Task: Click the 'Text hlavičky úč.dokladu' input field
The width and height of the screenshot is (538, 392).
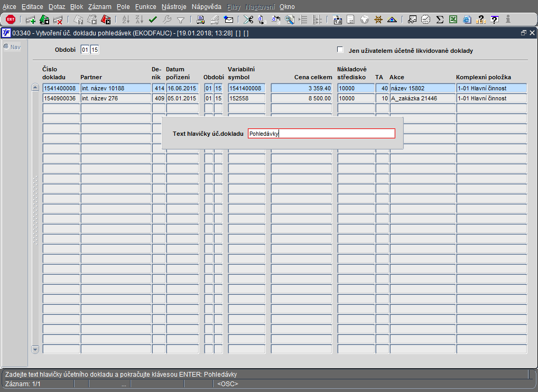Action: pyautogui.click(x=321, y=134)
